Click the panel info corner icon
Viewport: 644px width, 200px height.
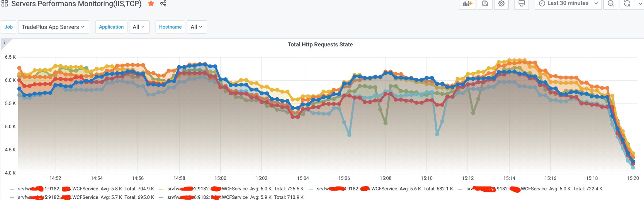point(4,42)
